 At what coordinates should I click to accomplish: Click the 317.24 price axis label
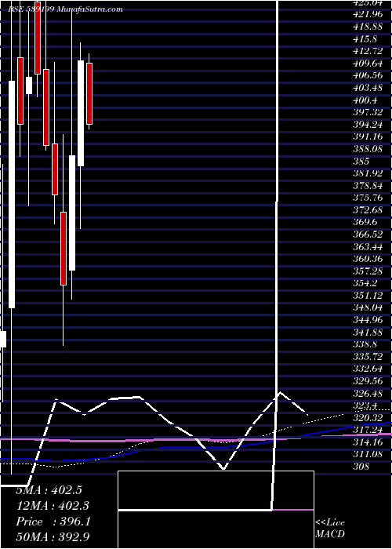coord(367,430)
